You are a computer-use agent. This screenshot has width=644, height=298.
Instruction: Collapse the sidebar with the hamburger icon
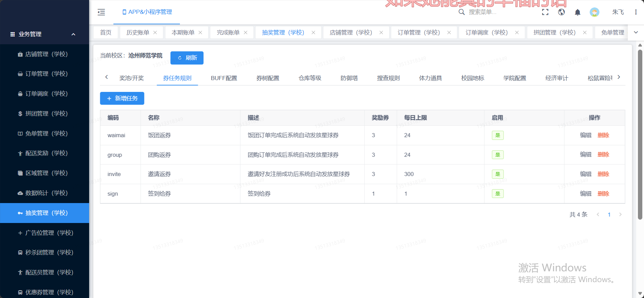101,12
